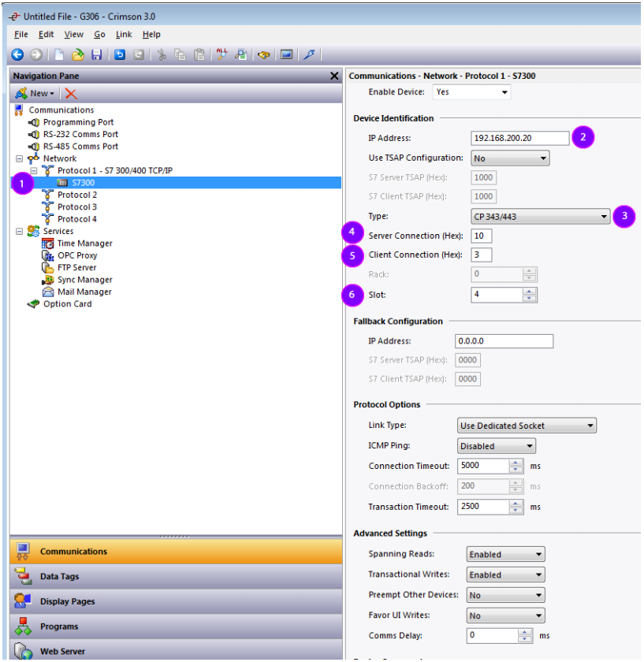644x662 pixels.
Task: Open the ICMP Ping dropdown
Action: point(496,446)
